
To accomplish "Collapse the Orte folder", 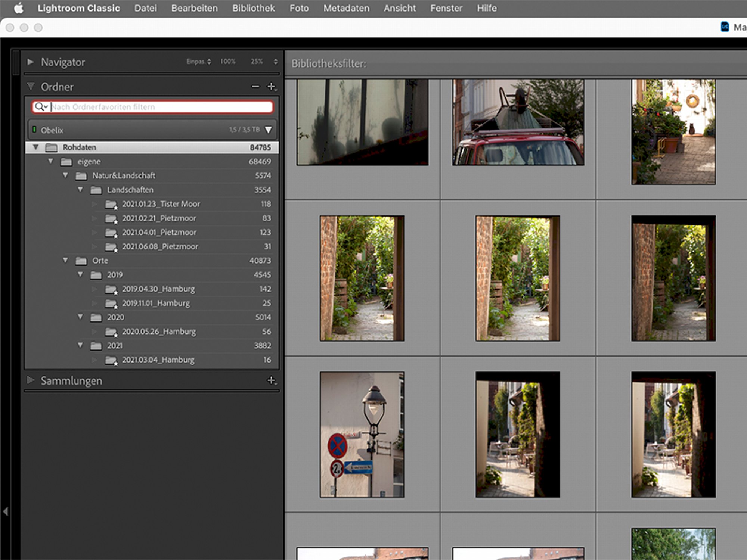I will 66,260.
